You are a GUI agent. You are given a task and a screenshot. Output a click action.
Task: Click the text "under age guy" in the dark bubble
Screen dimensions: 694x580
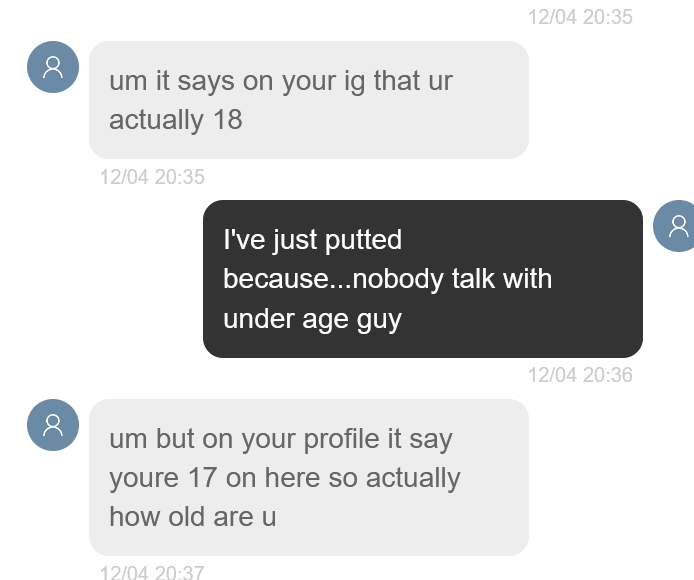312,319
